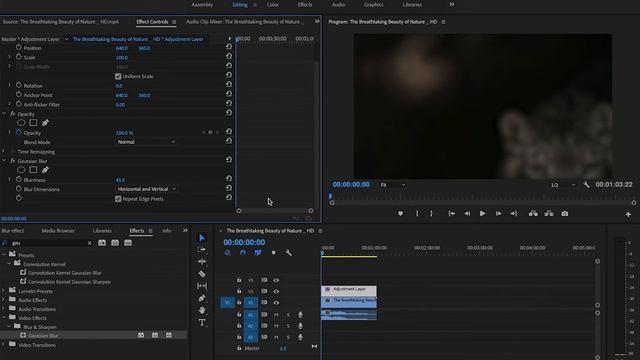Toggle the Uniform Scale checkbox
Screen dimensions: 640x360
[x=118, y=76]
